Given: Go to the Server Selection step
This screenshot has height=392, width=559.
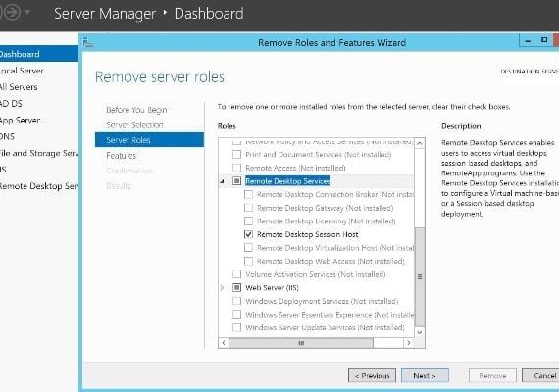Looking at the screenshot, I should tap(134, 125).
